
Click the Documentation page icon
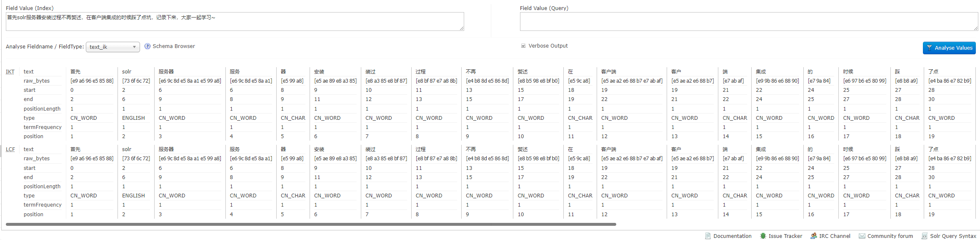[x=708, y=236]
